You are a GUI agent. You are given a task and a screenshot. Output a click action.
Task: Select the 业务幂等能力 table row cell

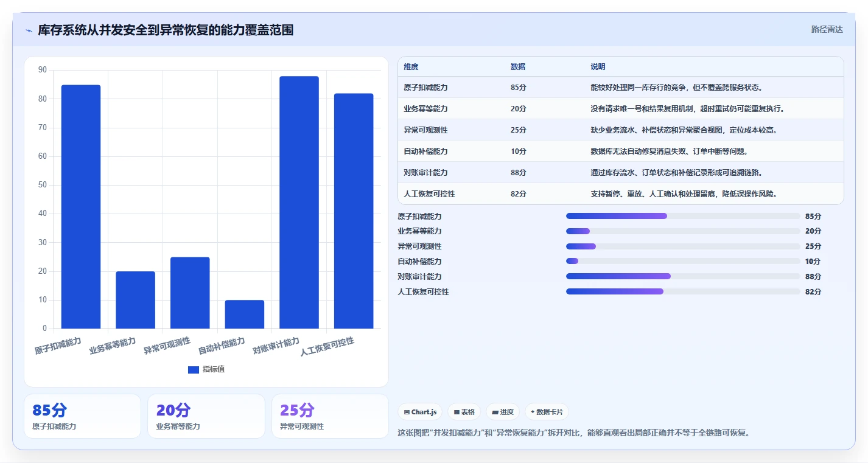click(425, 109)
